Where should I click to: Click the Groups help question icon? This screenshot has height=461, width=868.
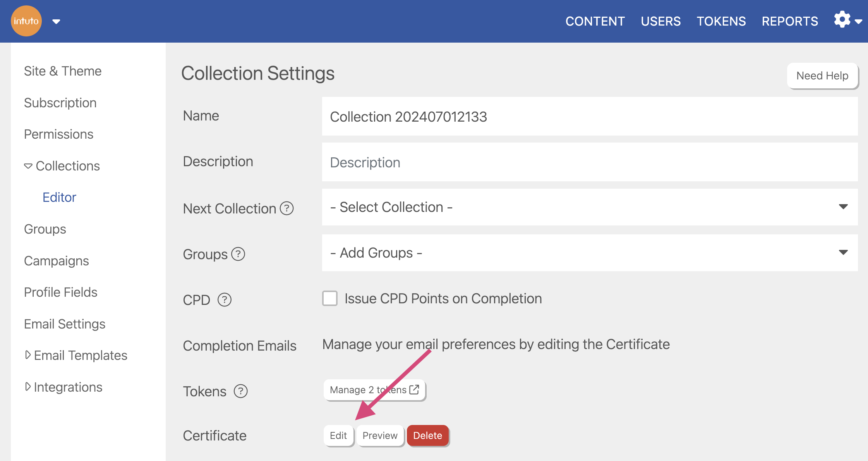tap(238, 254)
